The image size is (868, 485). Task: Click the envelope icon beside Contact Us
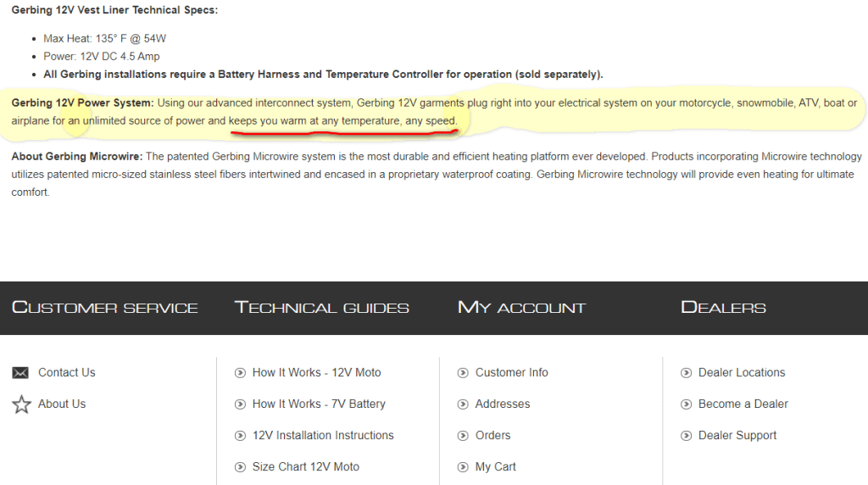tap(20, 372)
